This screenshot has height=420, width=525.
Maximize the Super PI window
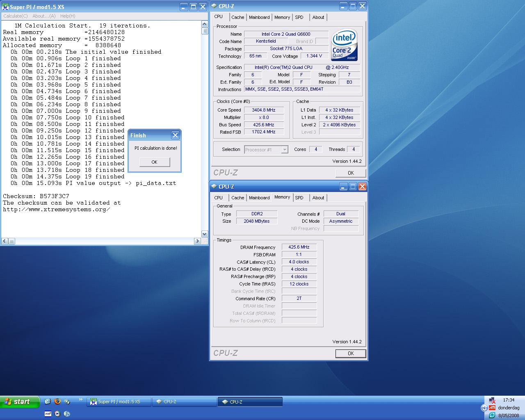(193, 7)
